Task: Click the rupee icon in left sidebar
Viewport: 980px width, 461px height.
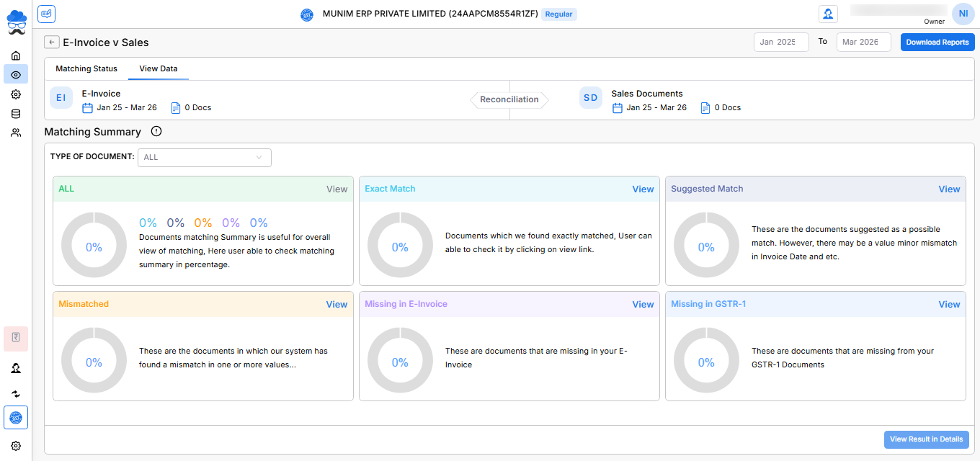Action: [16, 339]
